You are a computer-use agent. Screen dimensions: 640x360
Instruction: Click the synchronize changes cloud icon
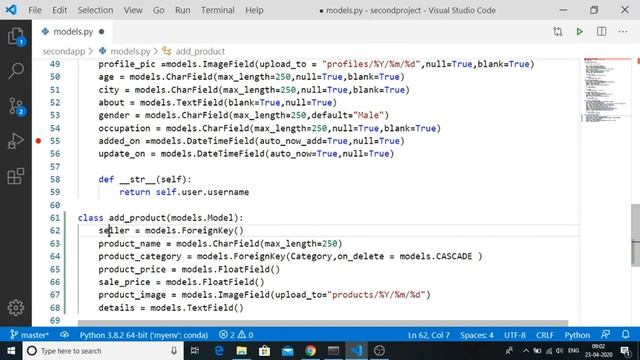point(64,335)
